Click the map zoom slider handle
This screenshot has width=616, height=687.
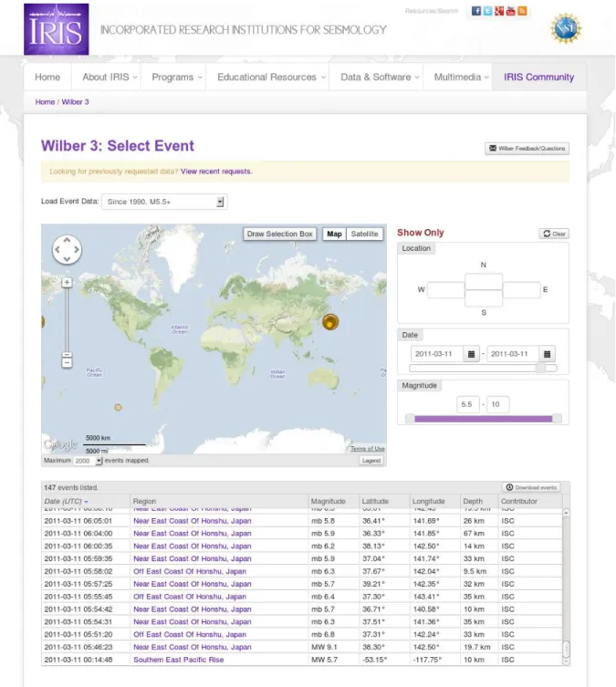[x=67, y=355]
